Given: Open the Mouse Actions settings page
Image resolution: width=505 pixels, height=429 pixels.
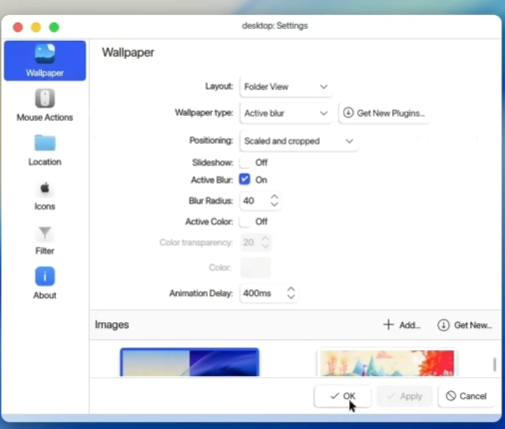Looking at the screenshot, I should (45, 105).
